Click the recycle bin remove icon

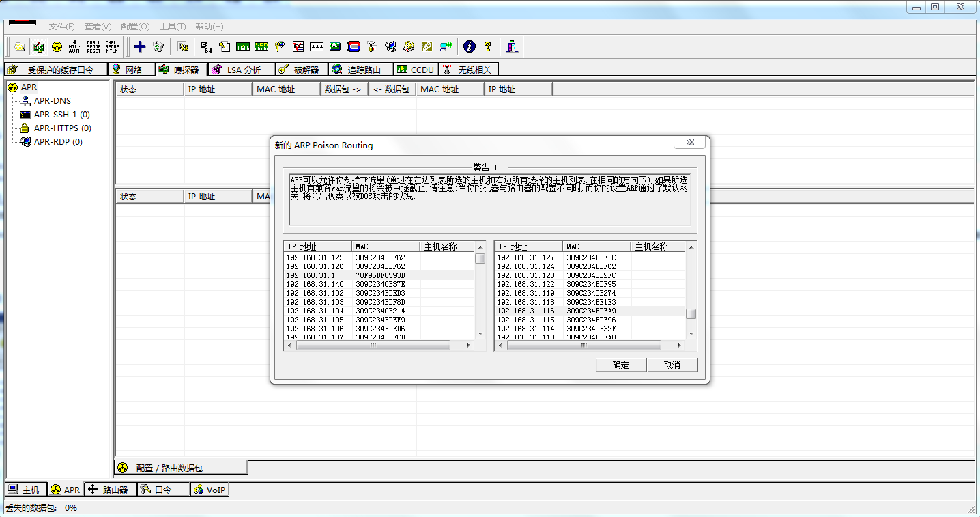point(158,46)
